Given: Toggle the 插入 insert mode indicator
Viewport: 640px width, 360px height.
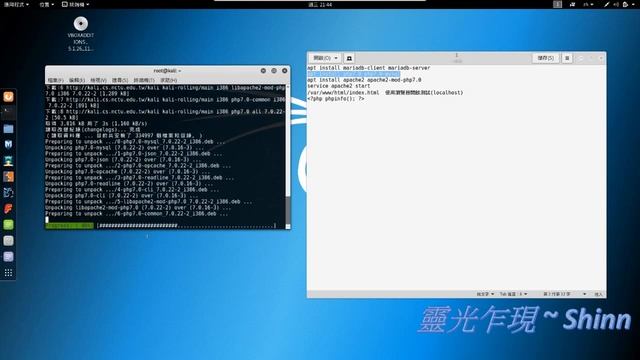Looking at the screenshot, I should [598, 294].
